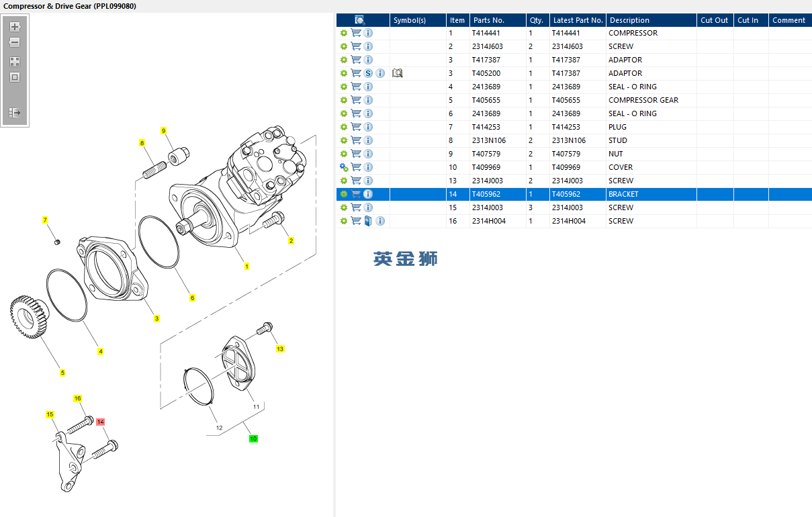812x517 pixels.
Task: Add SCREW 2314J003 item 15 to cart
Action: 356,207
